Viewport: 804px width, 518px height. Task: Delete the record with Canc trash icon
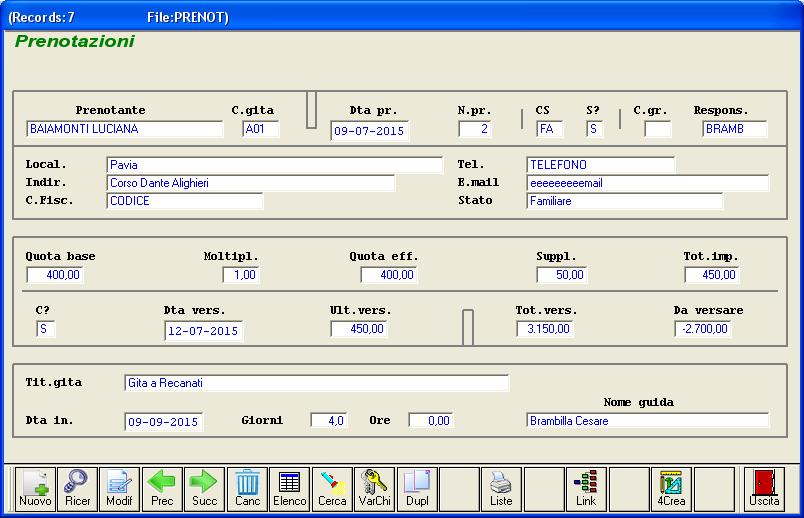click(x=247, y=489)
